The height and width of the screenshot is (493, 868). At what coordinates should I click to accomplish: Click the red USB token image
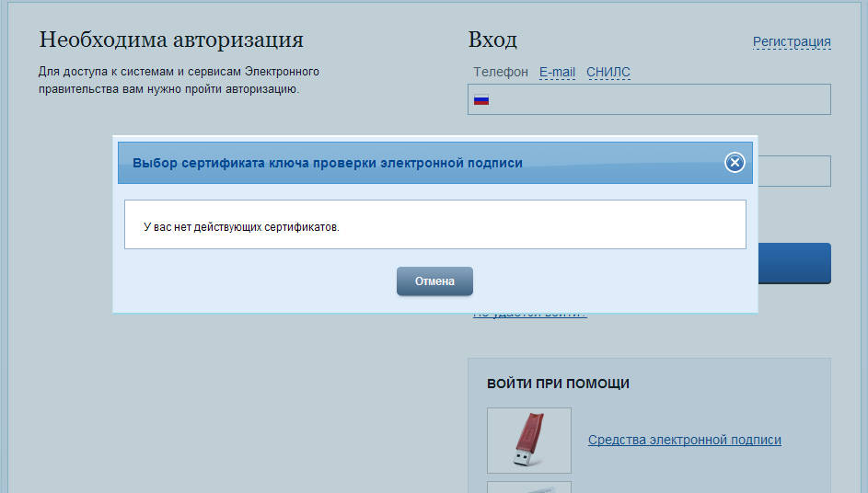pyautogui.click(x=528, y=440)
